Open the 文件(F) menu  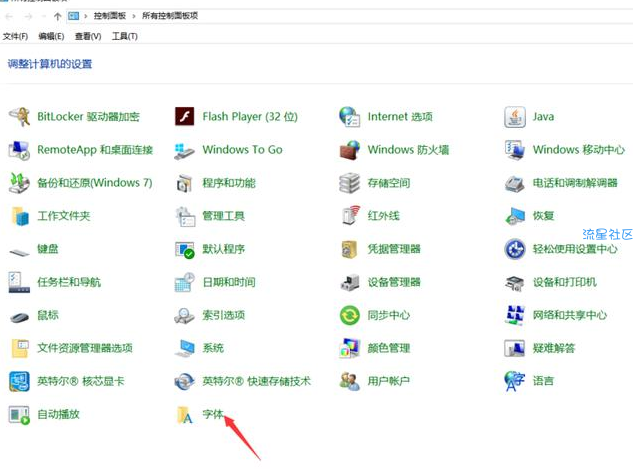point(15,36)
